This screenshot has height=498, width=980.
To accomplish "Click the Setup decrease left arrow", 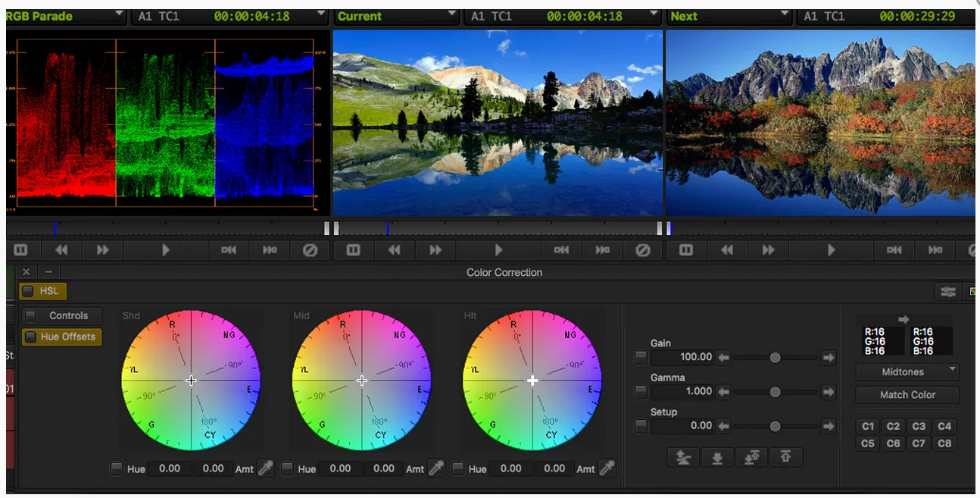I will click(724, 426).
